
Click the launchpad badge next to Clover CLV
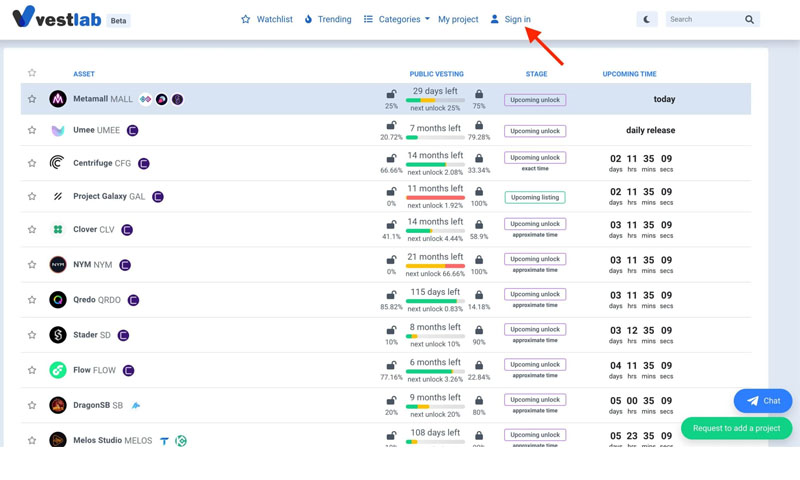click(x=127, y=230)
